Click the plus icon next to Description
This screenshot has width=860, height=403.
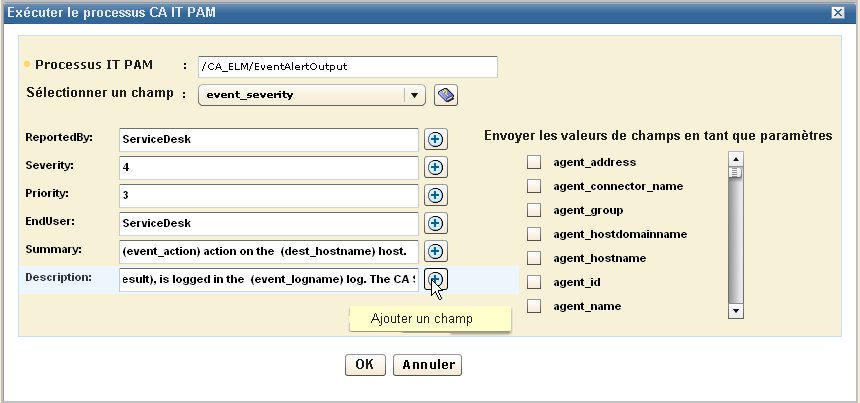[x=436, y=279]
